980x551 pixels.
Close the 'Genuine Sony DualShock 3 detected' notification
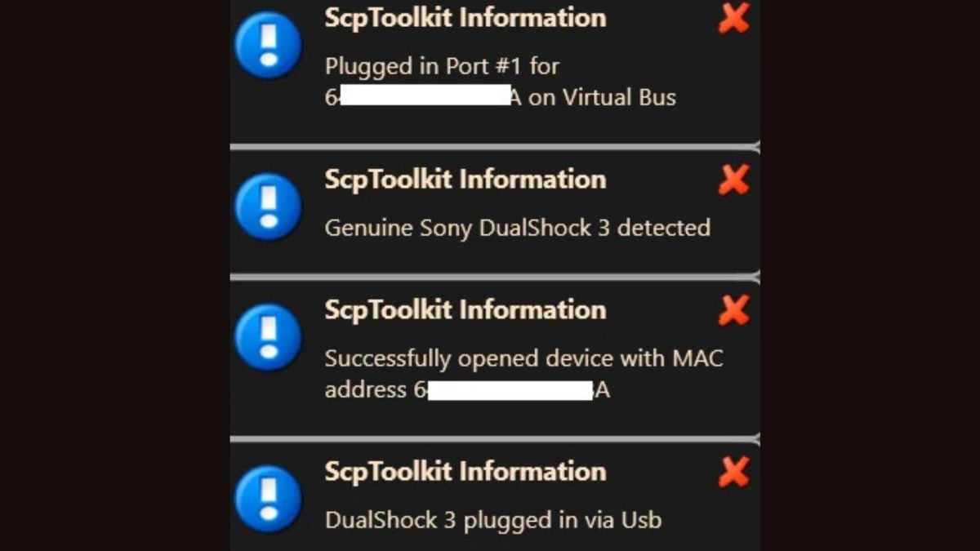click(733, 180)
